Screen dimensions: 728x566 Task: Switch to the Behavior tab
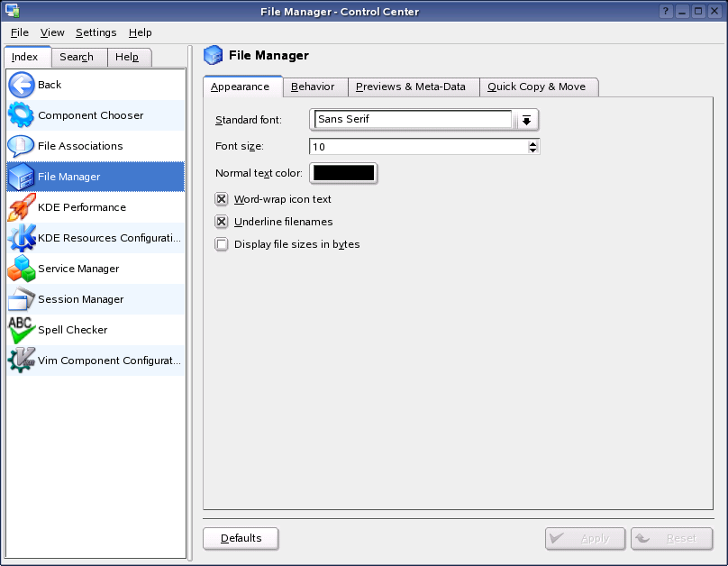tap(315, 87)
